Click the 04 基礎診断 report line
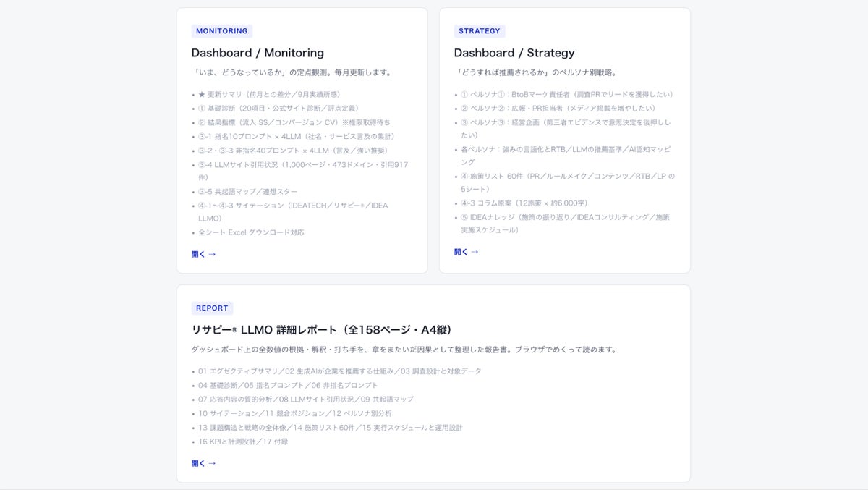Image resolution: width=868 pixels, height=490 pixels. pos(288,385)
